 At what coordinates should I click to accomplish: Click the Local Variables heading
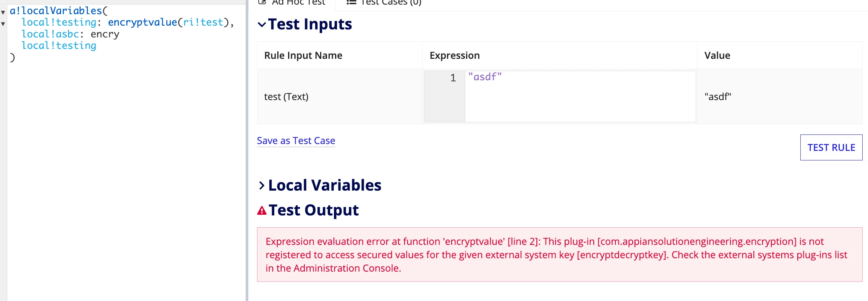pos(325,185)
